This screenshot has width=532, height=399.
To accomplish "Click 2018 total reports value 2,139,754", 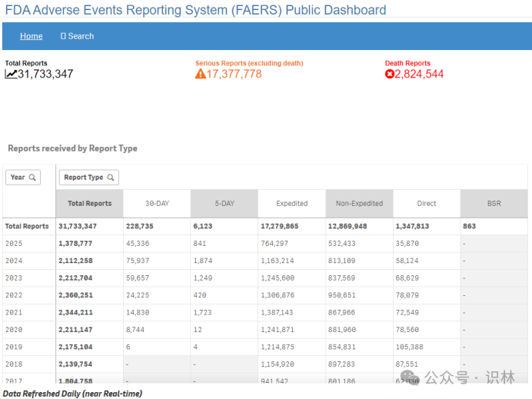I will [75, 364].
